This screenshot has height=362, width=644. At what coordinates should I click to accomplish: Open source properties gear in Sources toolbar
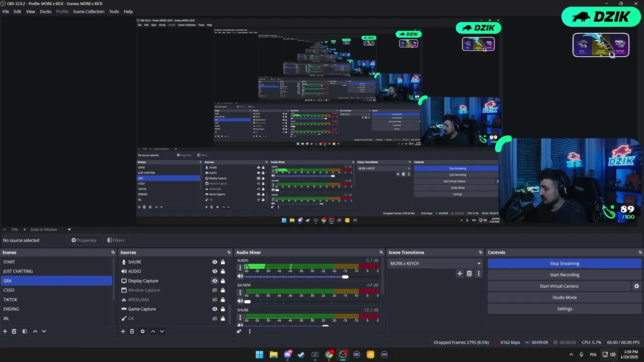click(142, 331)
